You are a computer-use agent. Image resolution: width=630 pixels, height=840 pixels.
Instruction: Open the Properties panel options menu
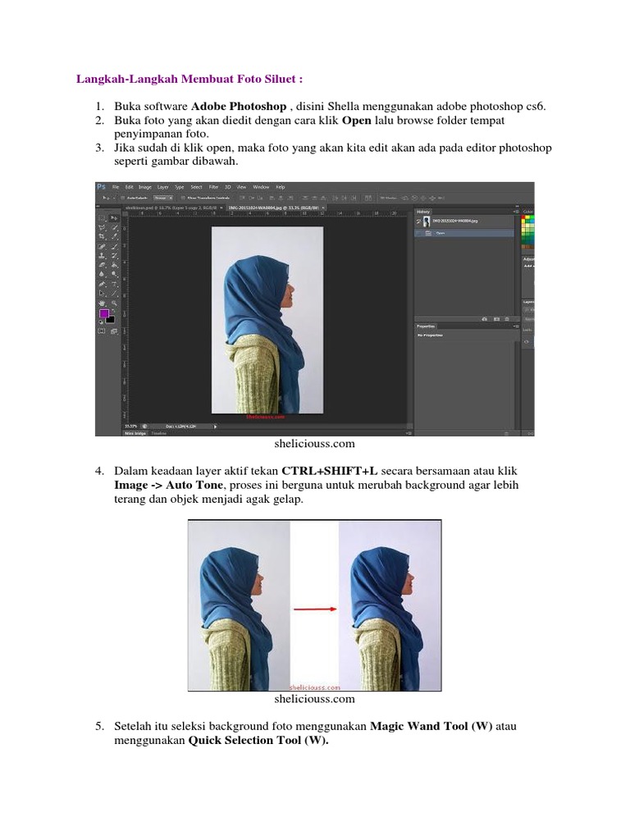516,326
